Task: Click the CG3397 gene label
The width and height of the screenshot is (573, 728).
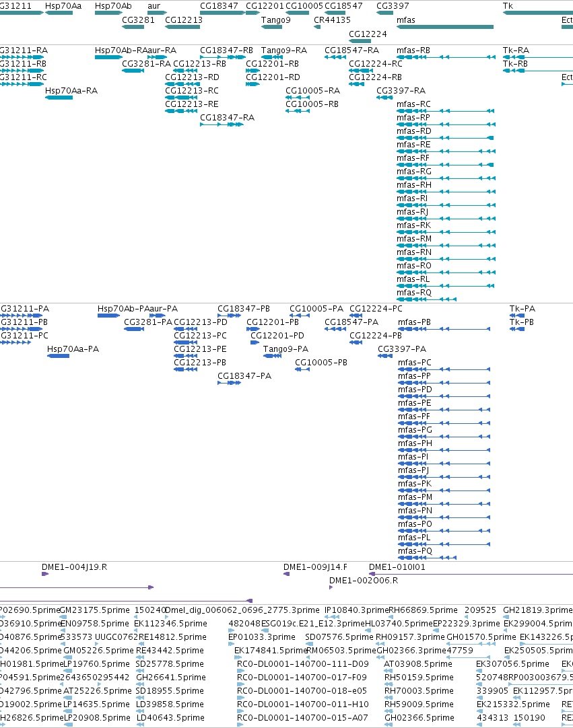Action: click(393, 6)
